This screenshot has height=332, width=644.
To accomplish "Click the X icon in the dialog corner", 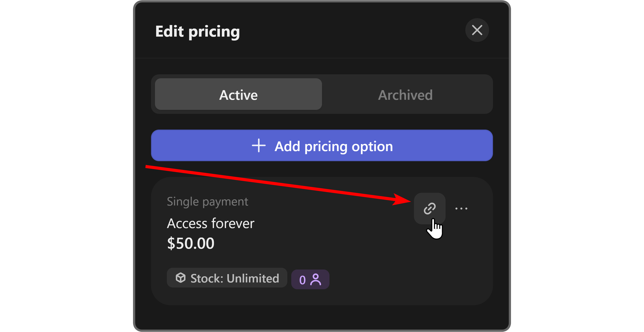I will 477,30.
